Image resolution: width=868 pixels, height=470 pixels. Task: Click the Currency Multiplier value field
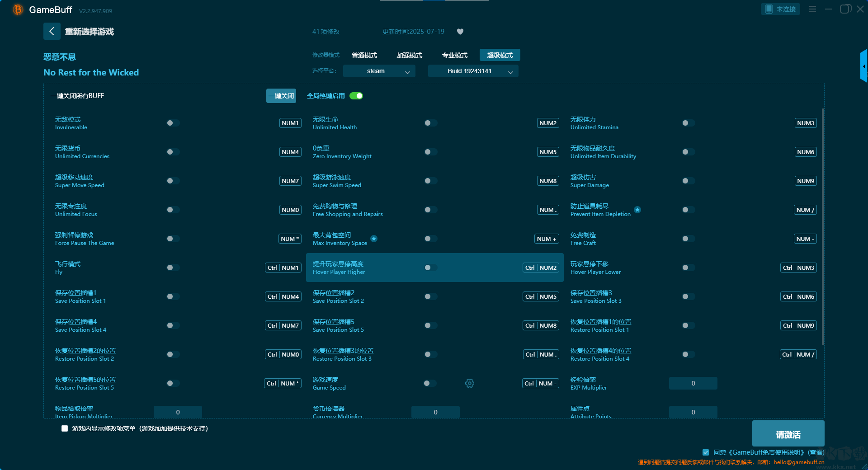[x=435, y=412]
